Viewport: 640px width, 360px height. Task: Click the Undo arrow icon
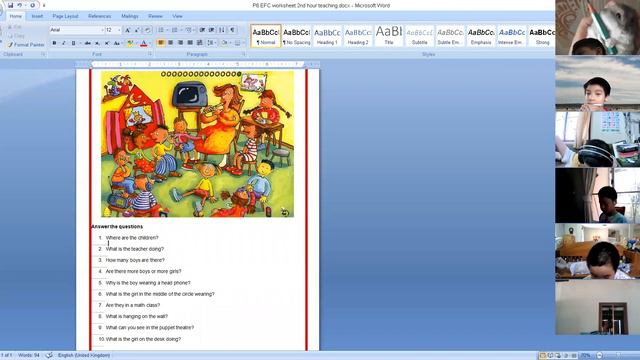[x=19, y=5]
